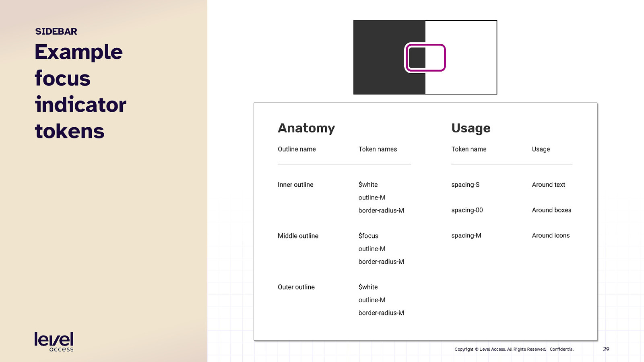Click 'border-radius-M' in Inner outline row
The width and height of the screenshot is (644, 362).
(381, 210)
